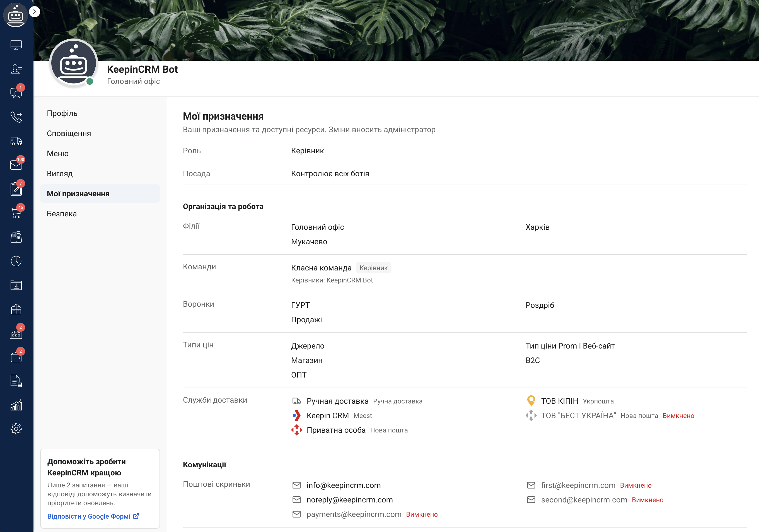Viewport: 759px width, 532px height.
Task: Click the second@keepincrm.com mailbox entry
Action: 595,500
